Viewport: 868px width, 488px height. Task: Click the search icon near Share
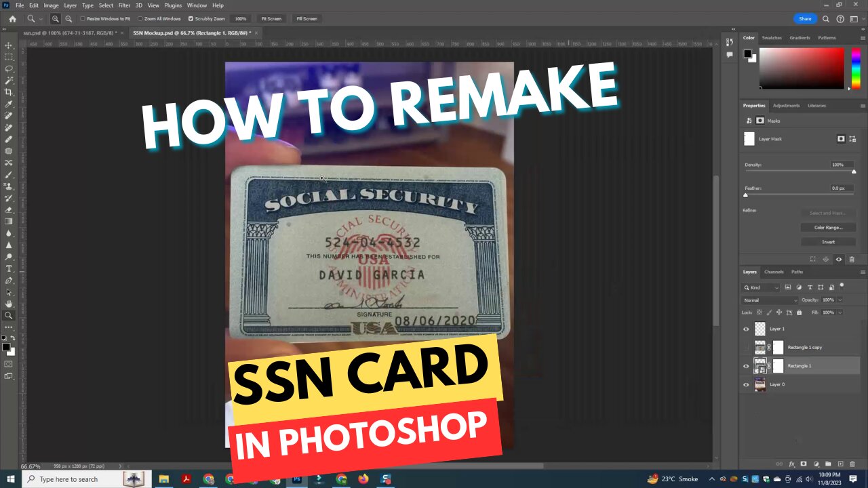825,19
